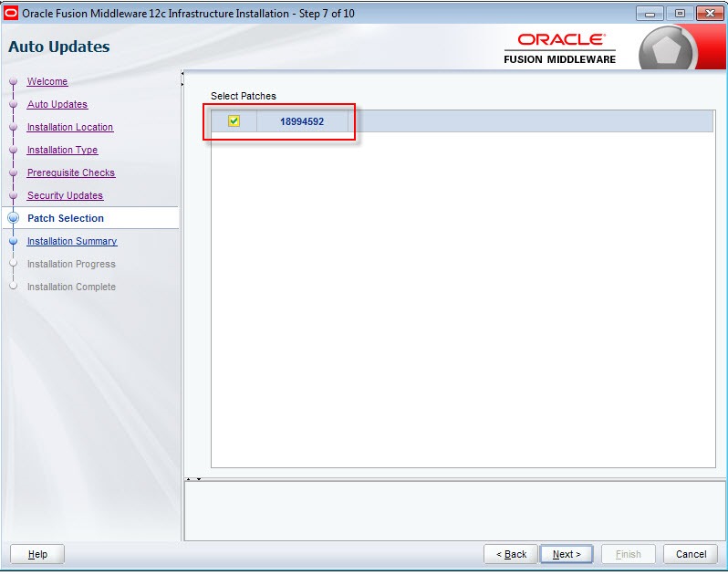Viewport: 728px width, 575px height.
Task: Close the installer window
Action: click(710, 14)
